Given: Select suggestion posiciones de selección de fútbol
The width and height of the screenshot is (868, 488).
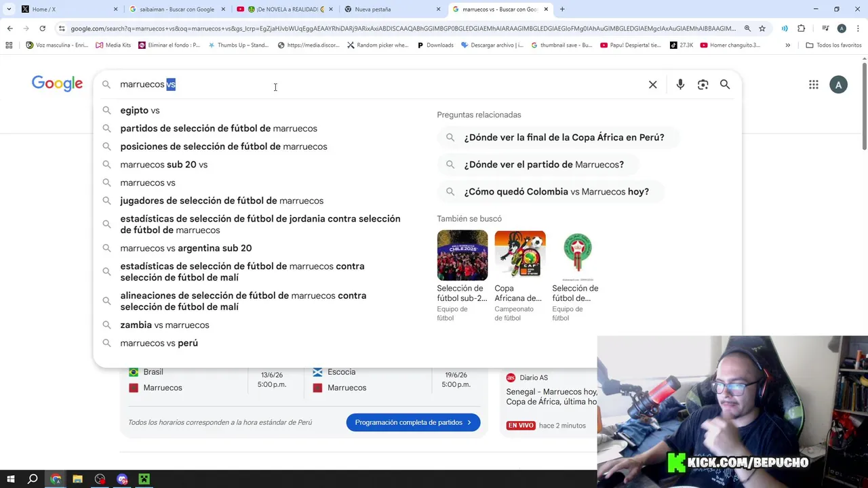Looking at the screenshot, I should point(224,146).
